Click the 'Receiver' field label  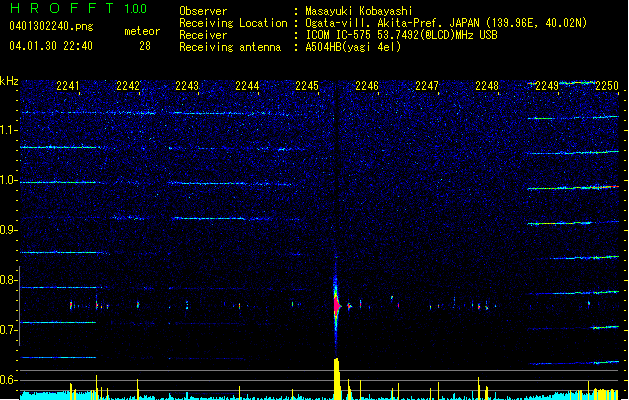203,35
